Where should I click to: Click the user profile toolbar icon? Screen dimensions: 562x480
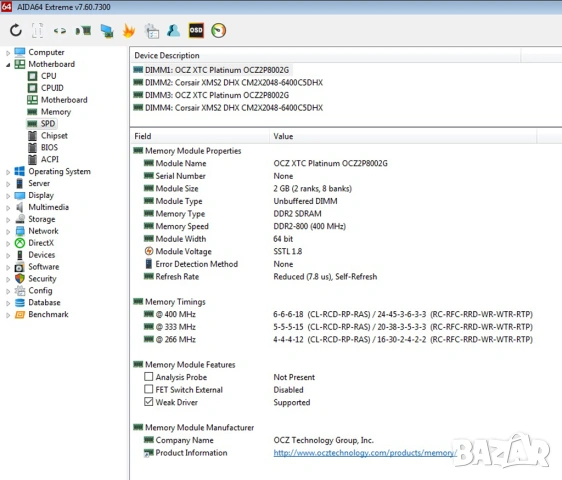173,30
